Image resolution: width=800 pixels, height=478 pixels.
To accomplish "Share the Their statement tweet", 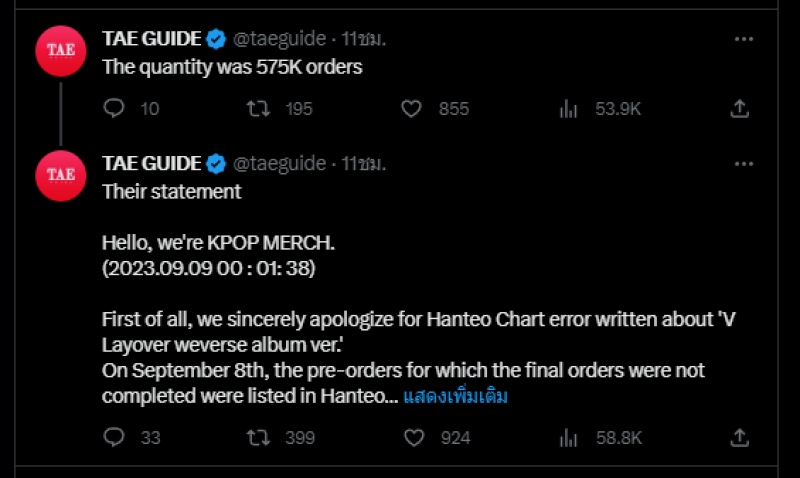I will (739, 438).
